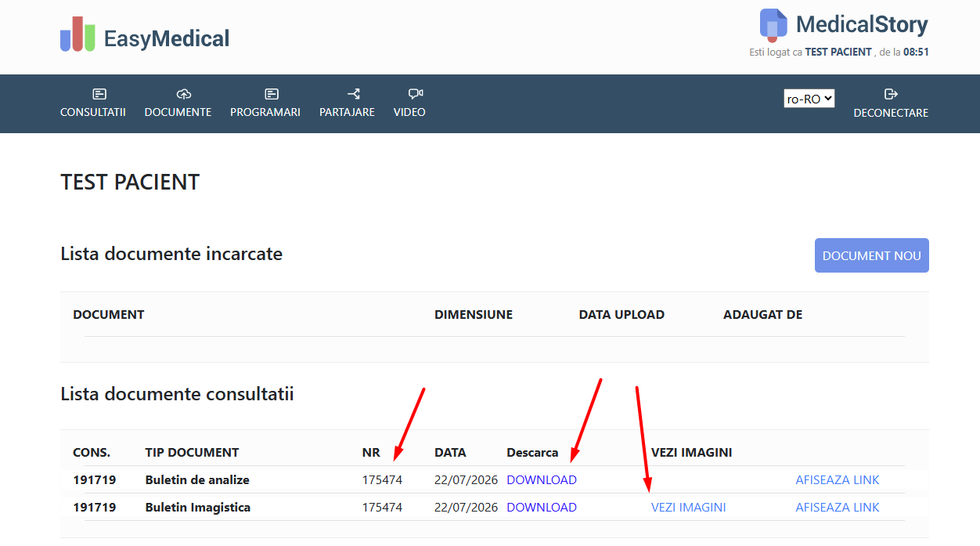Download the Buletin Imagistica document
980x546 pixels.
(542, 508)
